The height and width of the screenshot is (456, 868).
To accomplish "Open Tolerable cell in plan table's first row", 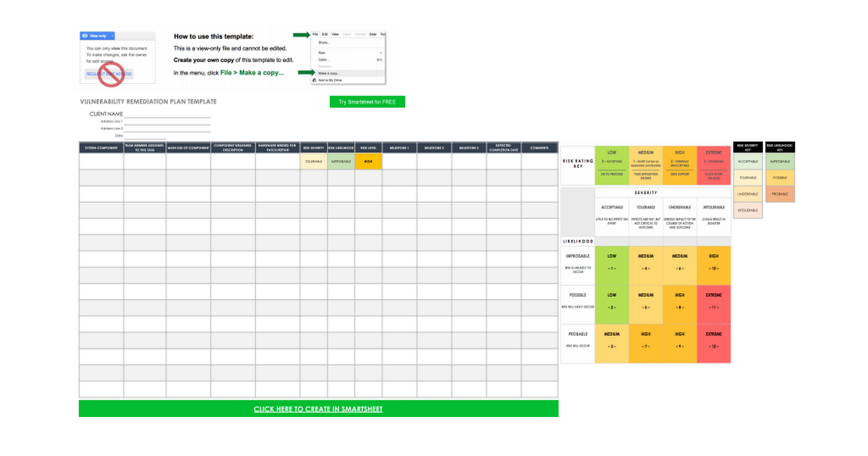I will click(314, 161).
